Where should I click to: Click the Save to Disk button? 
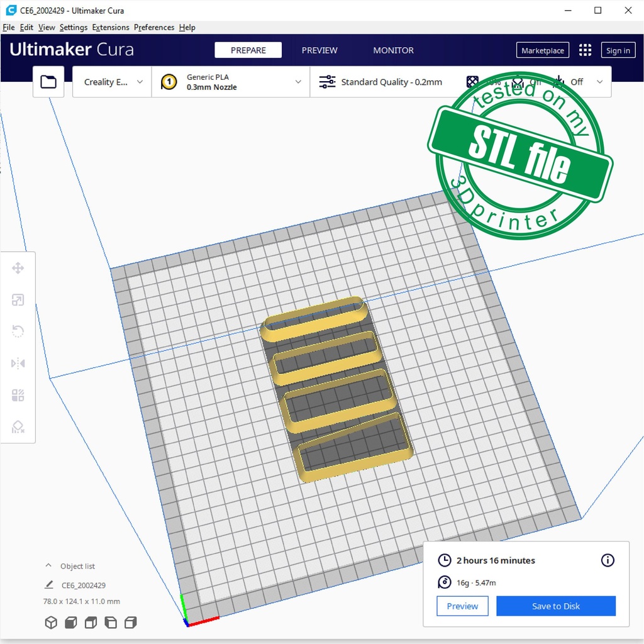coord(555,606)
